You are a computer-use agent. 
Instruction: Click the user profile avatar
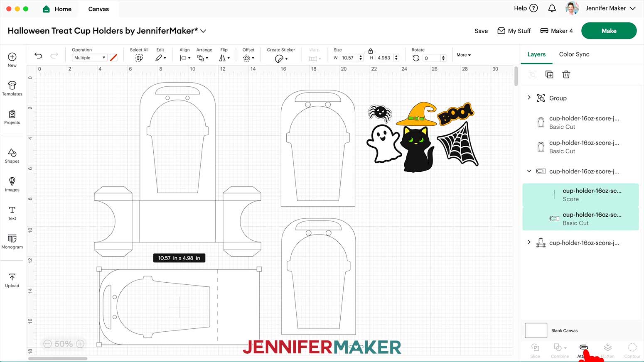click(572, 8)
